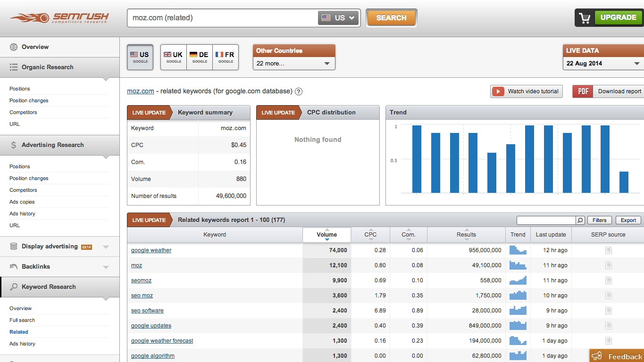Open SERP source icon for seo software
This screenshot has width=644, height=362.
pyautogui.click(x=608, y=311)
